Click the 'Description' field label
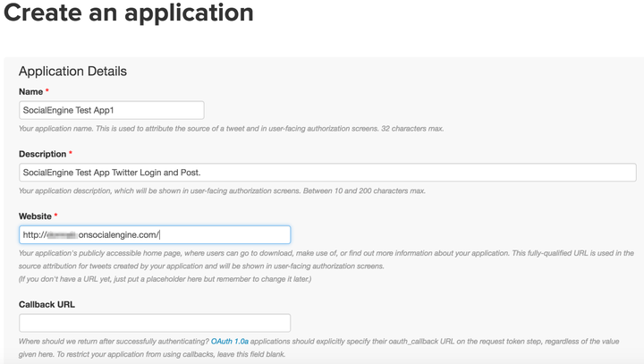Image resolution: width=644 pixels, height=364 pixels. pos(42,154)
